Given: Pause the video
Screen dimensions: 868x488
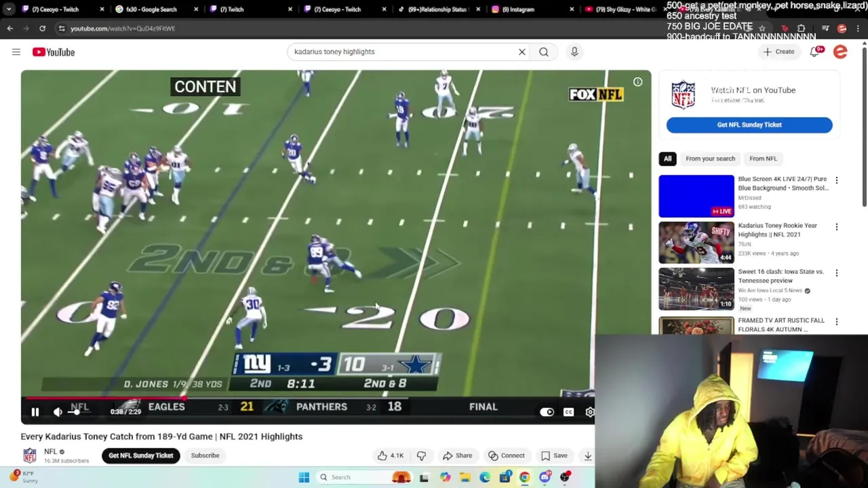Looking at the screenshot, I should [35, 411].
